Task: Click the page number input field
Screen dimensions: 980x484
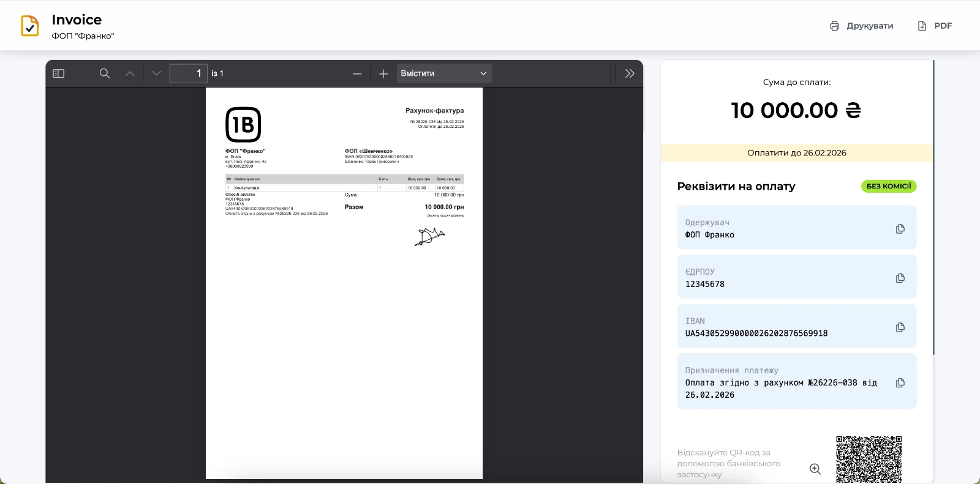Action: (x=188, y=73)
